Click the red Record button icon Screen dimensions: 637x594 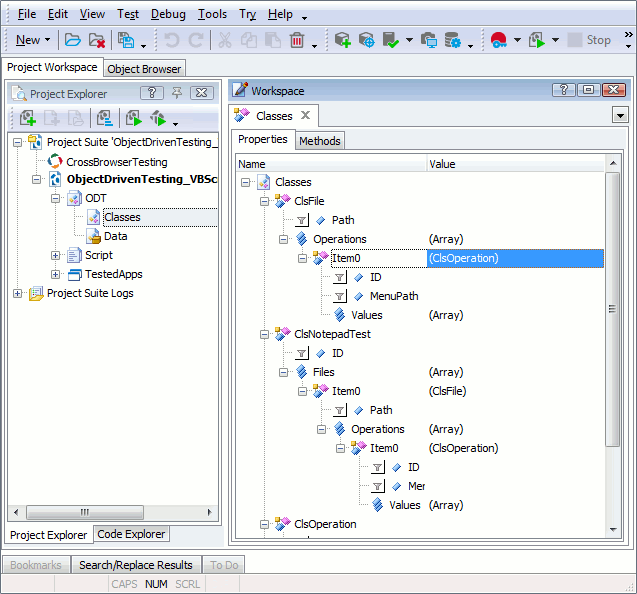click(x=499, y=40)
